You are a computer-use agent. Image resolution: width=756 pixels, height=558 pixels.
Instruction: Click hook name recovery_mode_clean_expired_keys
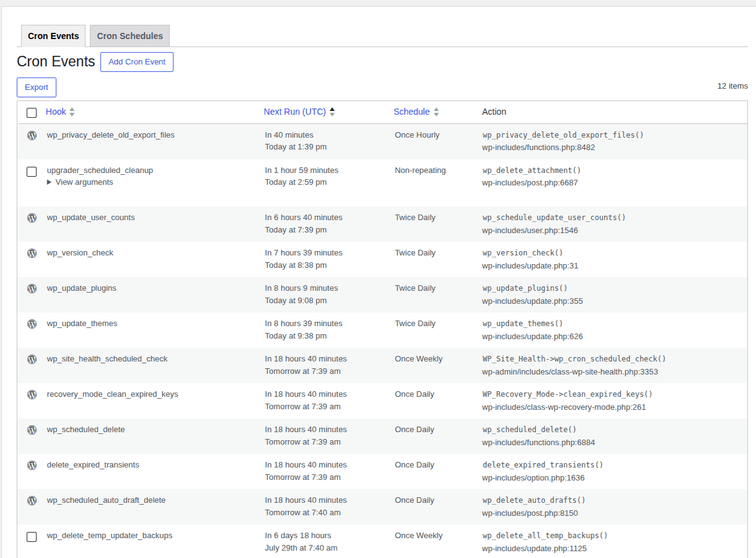112,394
